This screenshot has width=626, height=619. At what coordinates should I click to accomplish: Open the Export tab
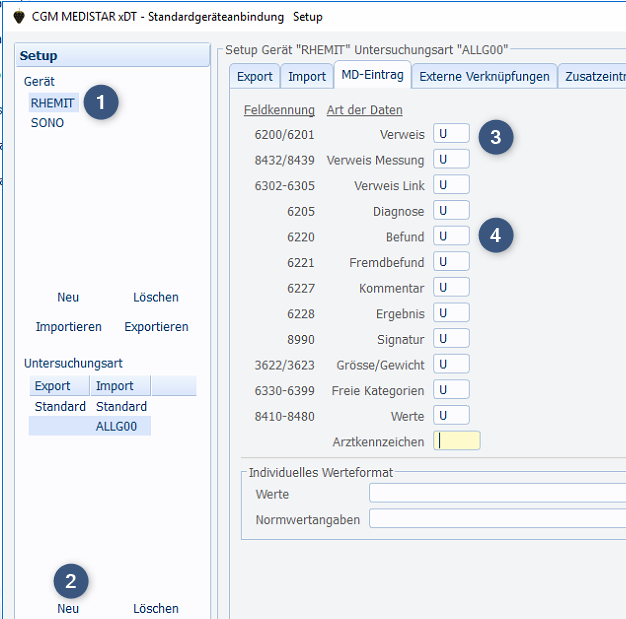point(255,76)
